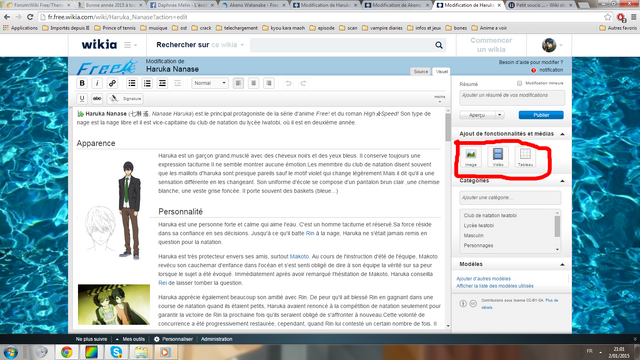
Task: Redo the last edit
Action: 303,83
